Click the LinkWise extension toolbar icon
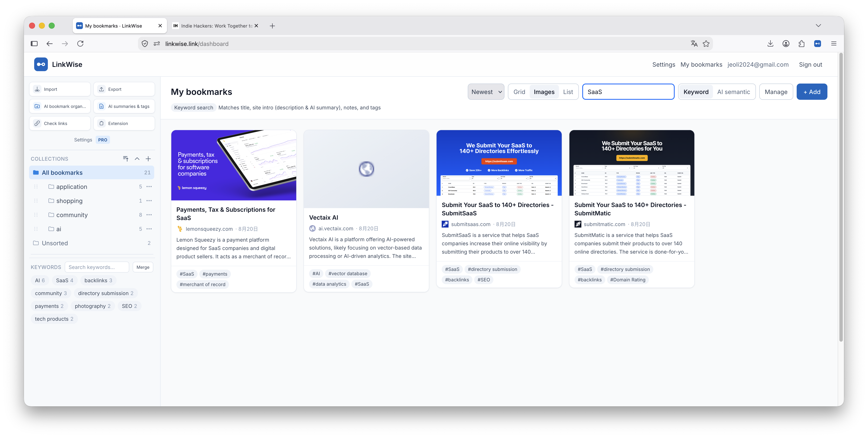Viewport: 868px width, 438px height. click(x=817, y=44)
